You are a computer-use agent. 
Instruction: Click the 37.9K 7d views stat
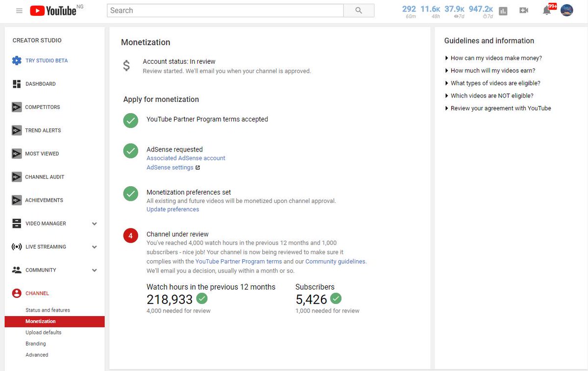point(455,11)
